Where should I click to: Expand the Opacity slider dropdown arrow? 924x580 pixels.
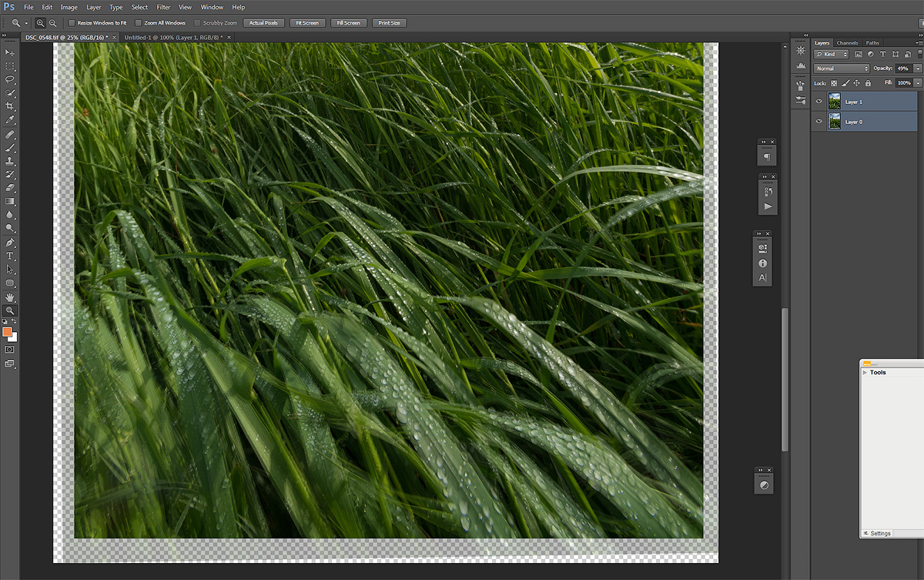pyautogui.click(x=918, y=69)
